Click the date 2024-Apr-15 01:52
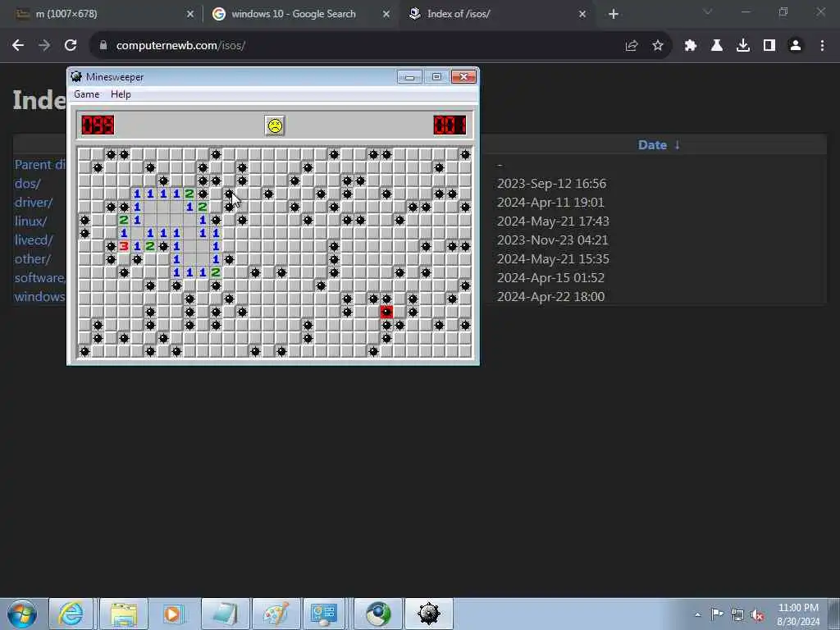This screenshot has height=630, width=840. (550, 277)
